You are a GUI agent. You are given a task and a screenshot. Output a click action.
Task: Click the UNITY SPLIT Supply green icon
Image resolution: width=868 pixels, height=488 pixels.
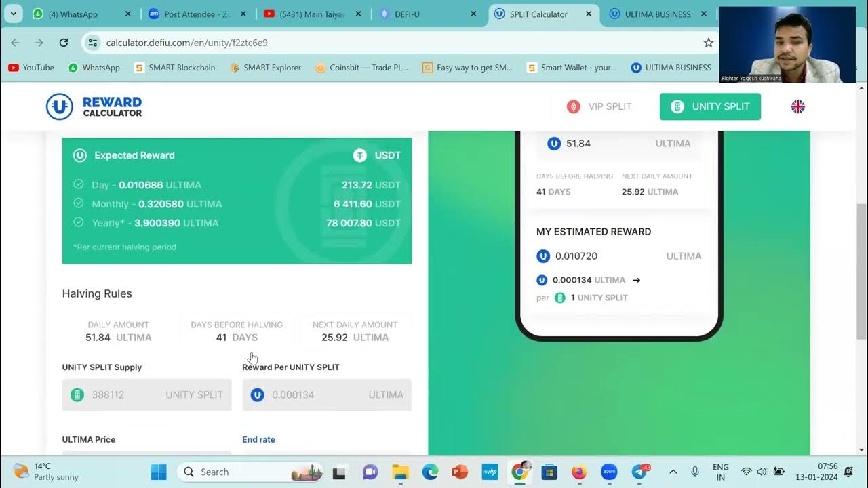[77, 394]
